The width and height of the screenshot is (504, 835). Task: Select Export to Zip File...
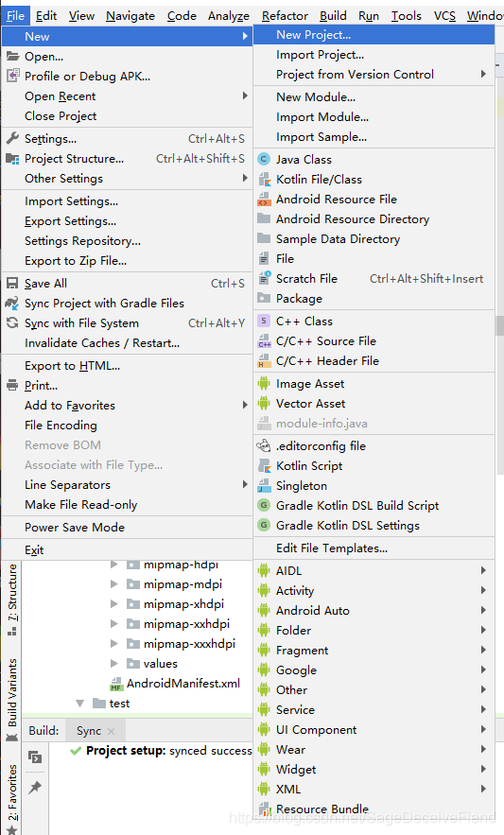tap(127, 261)
